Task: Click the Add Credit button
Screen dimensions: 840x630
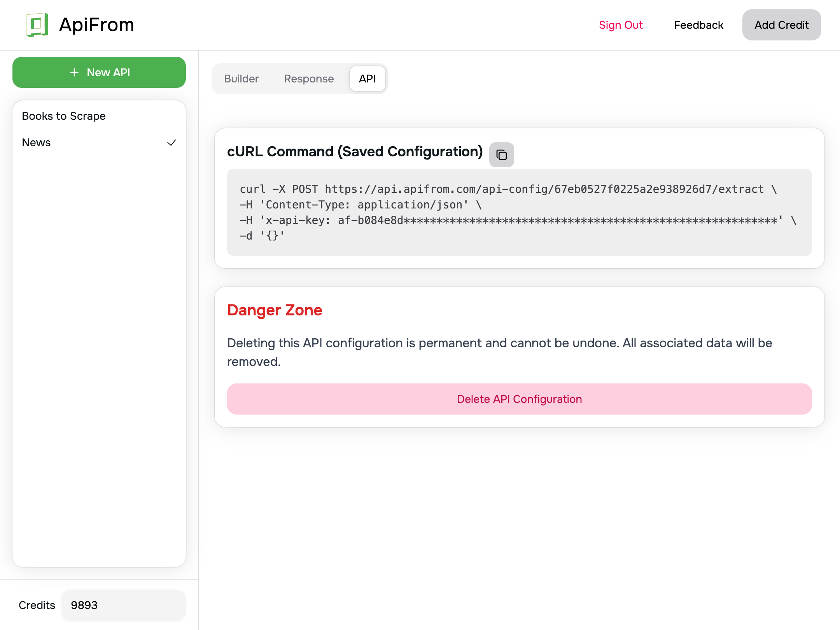Action: 782,25
